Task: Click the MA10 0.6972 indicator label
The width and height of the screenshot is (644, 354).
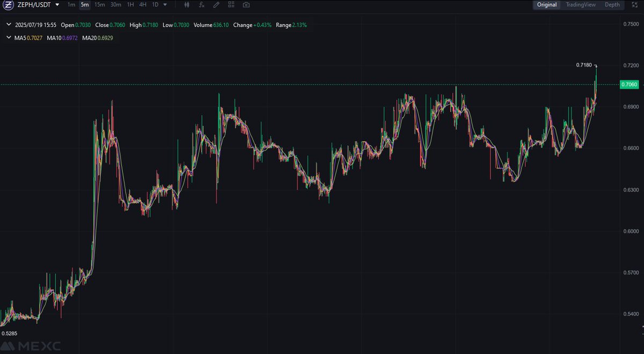Action: [62, 38]
